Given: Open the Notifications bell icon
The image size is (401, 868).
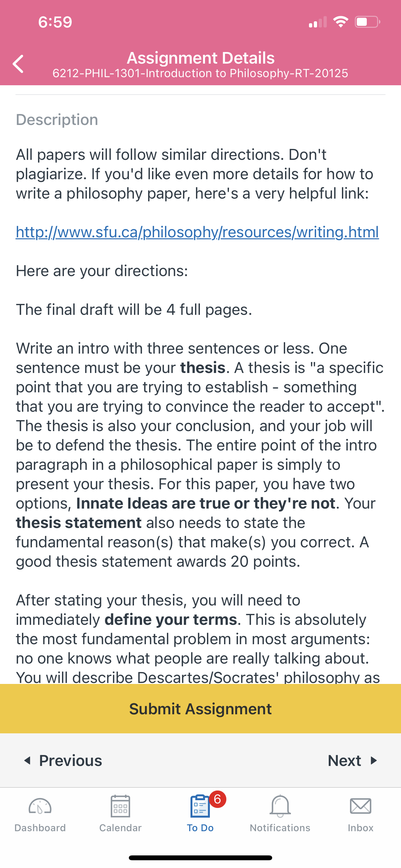Looking at the screenshot, I should click(x=280, y=806).
